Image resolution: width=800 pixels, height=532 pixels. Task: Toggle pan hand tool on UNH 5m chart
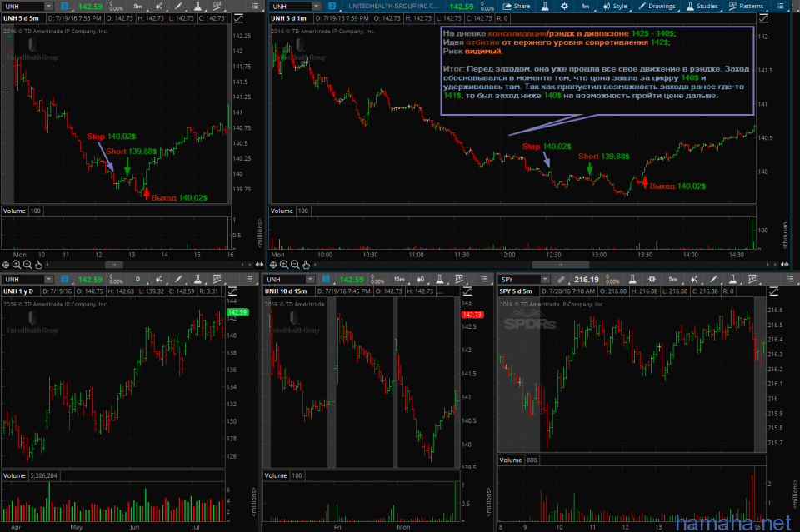(39, 265)
